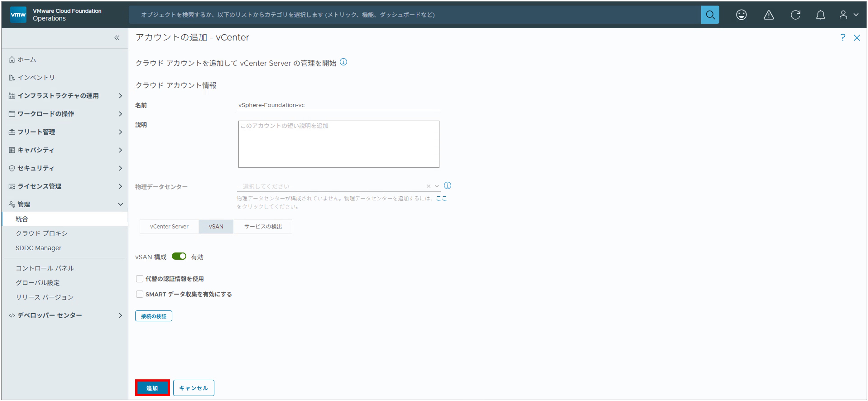Click info icon beside physical datacenter field
868x401 pixels.
447,186
